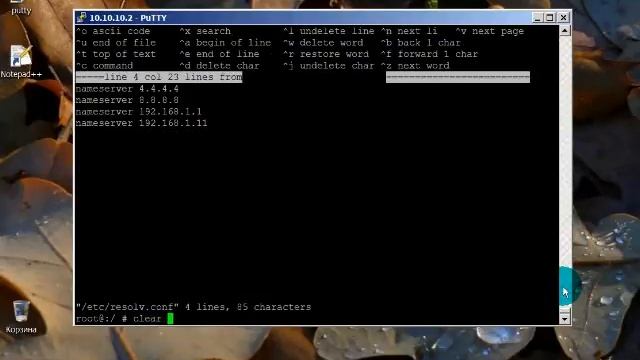
Task: Click the line 'nameserver 8.8.8.8'
Action: (127, 100)
